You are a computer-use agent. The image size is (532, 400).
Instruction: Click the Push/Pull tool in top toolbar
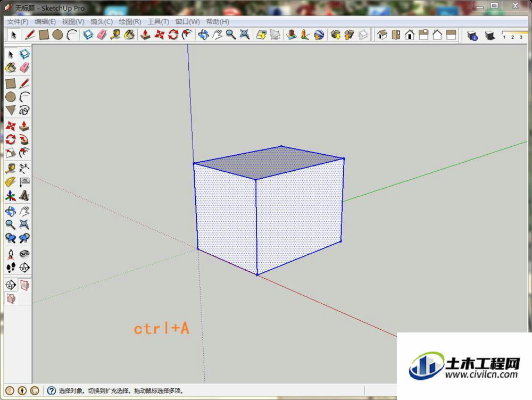point(145,35)
